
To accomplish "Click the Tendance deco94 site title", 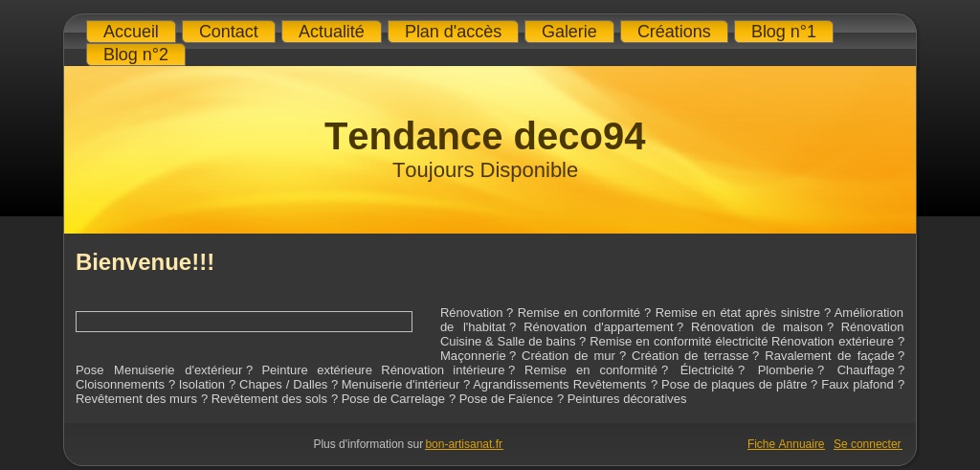I will tap(484, 136).
